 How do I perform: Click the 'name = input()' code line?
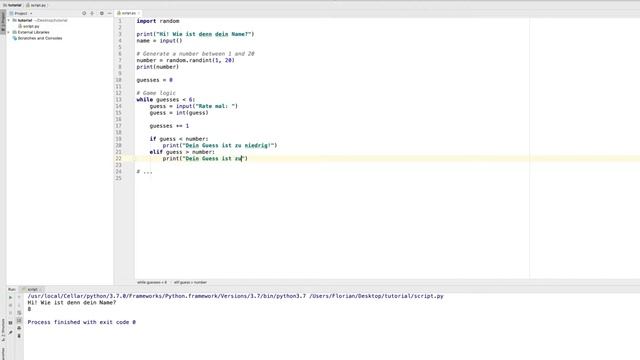(160, 41)
